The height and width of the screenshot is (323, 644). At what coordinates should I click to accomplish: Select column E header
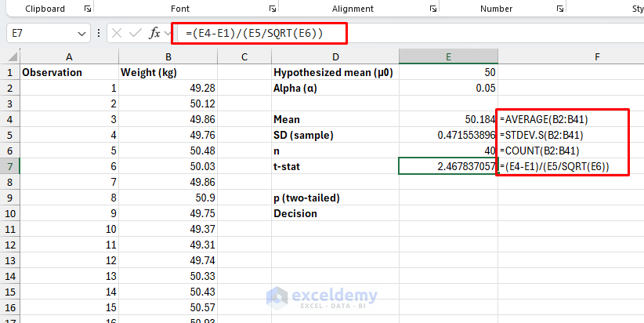pos(448,56)
